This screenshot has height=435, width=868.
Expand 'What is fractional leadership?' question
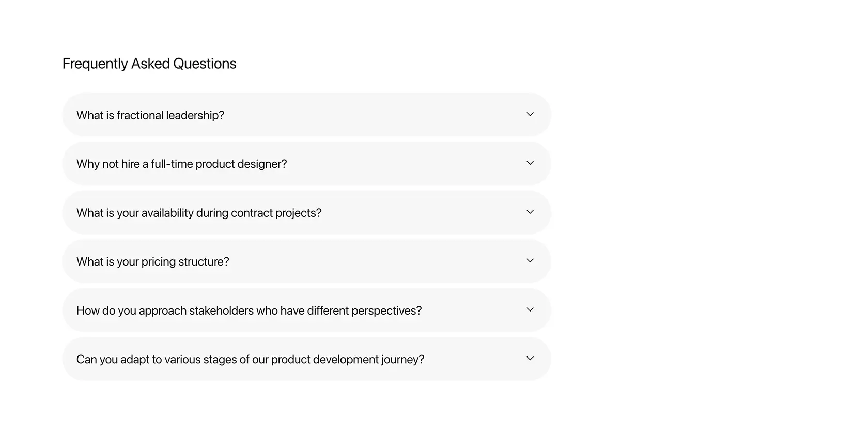click(x=306, y=115)
